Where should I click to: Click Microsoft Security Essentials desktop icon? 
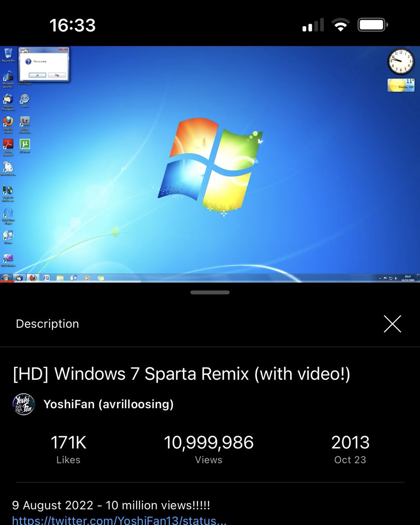8,79
